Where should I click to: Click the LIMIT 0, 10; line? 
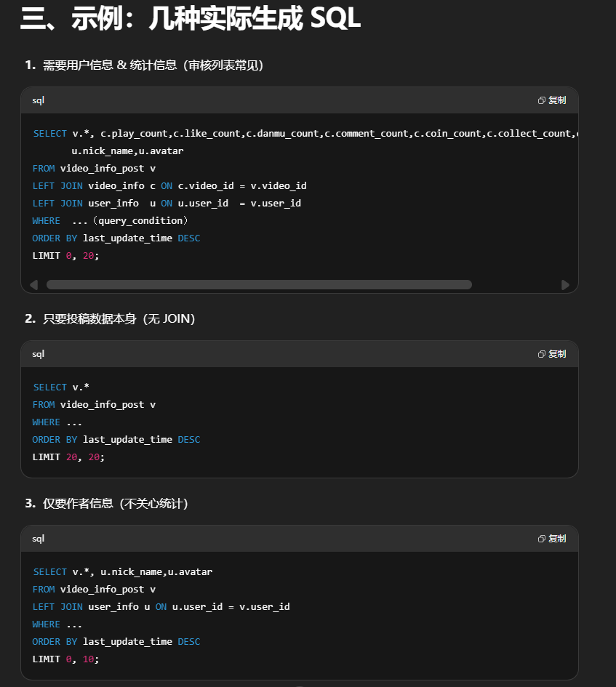[x=65, y=659]
